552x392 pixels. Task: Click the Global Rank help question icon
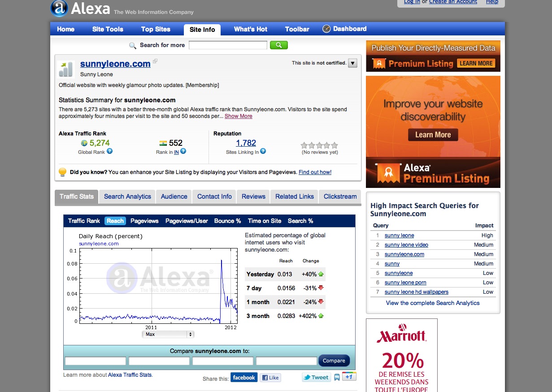109,152
